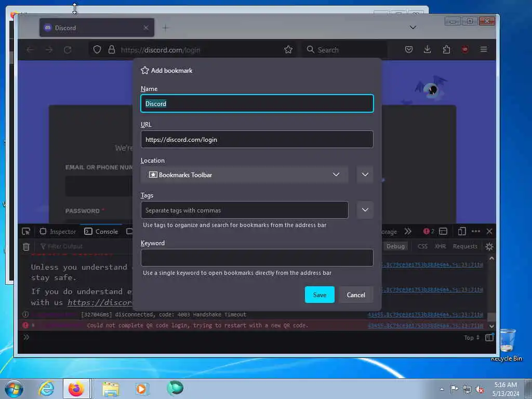Screen dimensions: 532x399
Task: Click the Firefox taskbar icon
Action: click(x=76, y=389)
